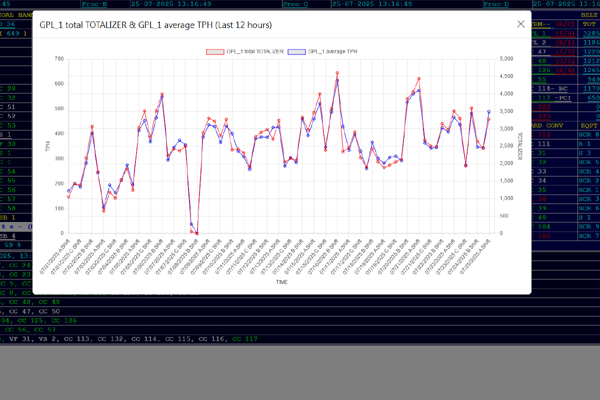The height and width of the screenshot is (400, 600).
Task: Click conveyor 34 in the right table
Action: pyautogui.click(x=542, y=181)
